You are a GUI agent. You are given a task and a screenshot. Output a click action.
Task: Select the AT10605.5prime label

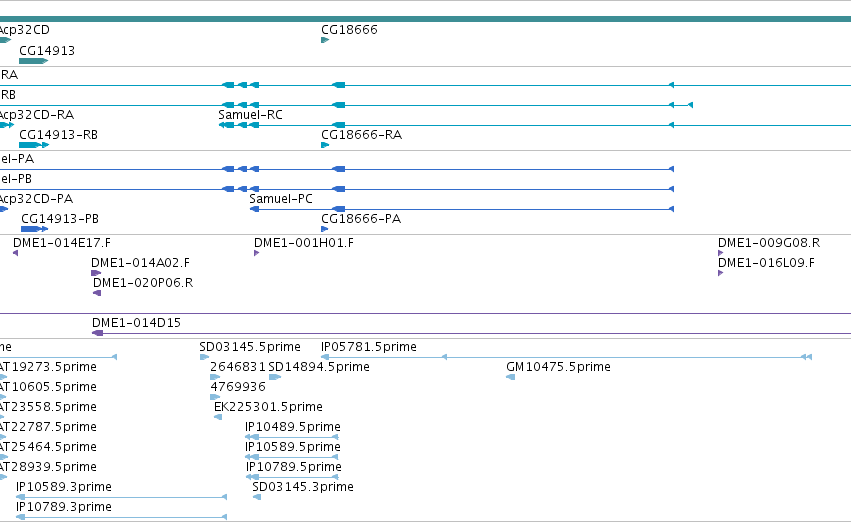point(48,387)
